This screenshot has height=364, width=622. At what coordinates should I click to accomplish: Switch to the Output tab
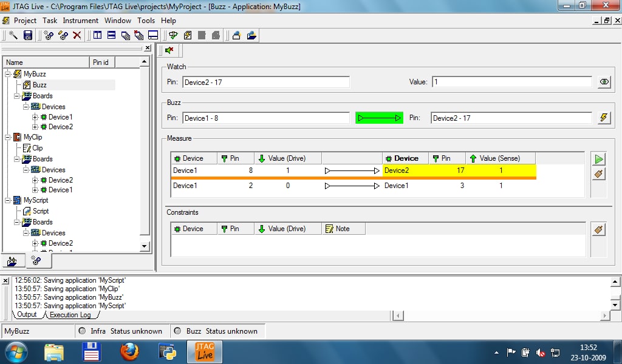[x=27, y=314]
